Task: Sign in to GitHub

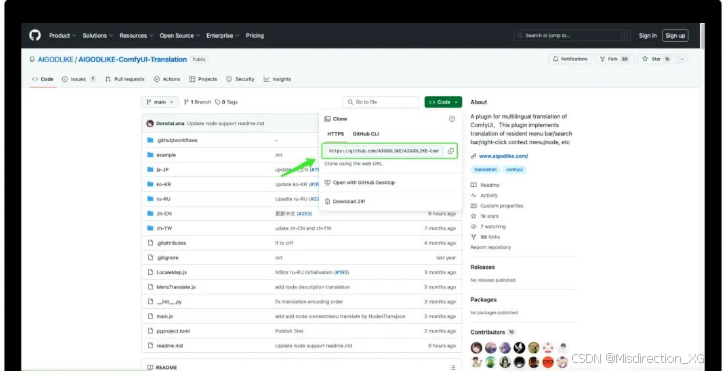Action: [x=647, y=36]
